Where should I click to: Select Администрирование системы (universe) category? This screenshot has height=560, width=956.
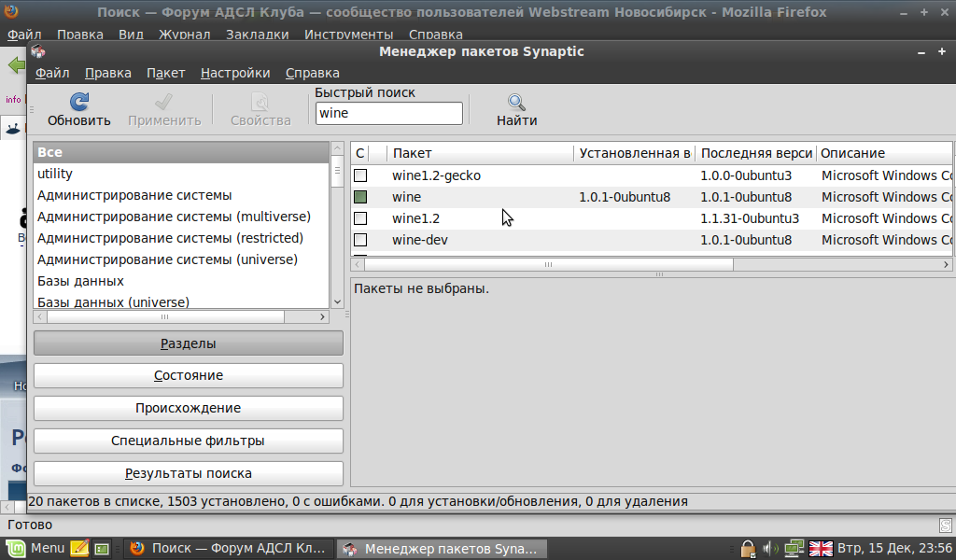[181, 259]
